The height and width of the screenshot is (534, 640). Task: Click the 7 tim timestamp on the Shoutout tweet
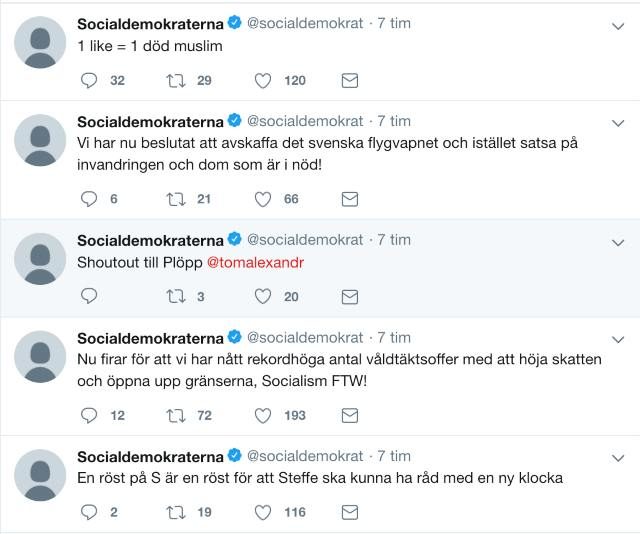coord(394,240)
